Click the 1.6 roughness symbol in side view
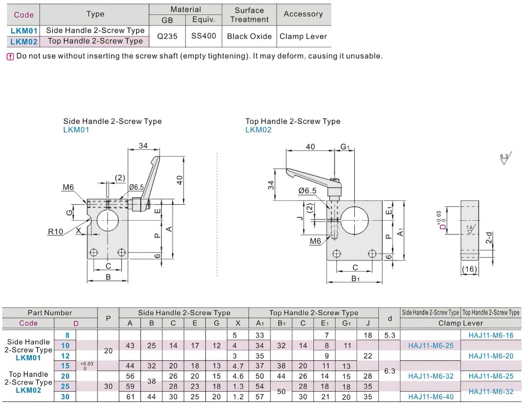The height and width of the screenshot is (404, 532). coord(471,229)
